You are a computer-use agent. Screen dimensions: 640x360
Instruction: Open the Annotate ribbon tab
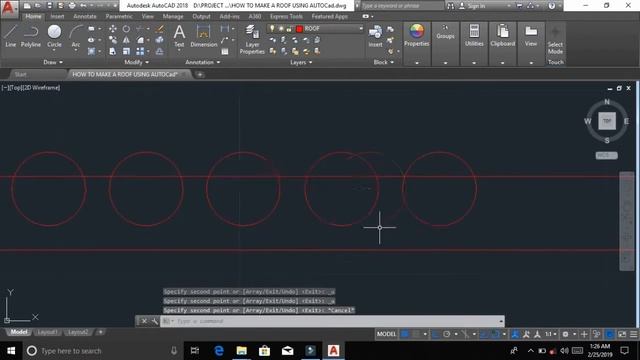point(84,16)
